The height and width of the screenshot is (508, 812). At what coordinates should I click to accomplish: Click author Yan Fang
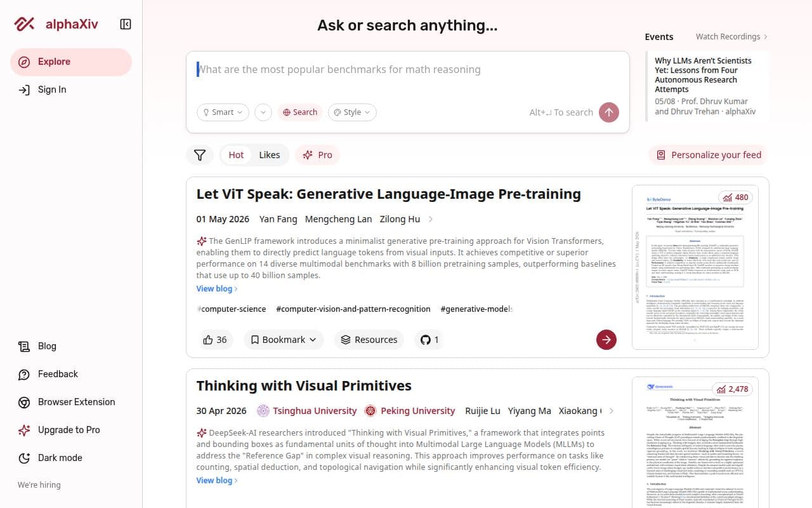pyautogui.click(x=278, y=219)
